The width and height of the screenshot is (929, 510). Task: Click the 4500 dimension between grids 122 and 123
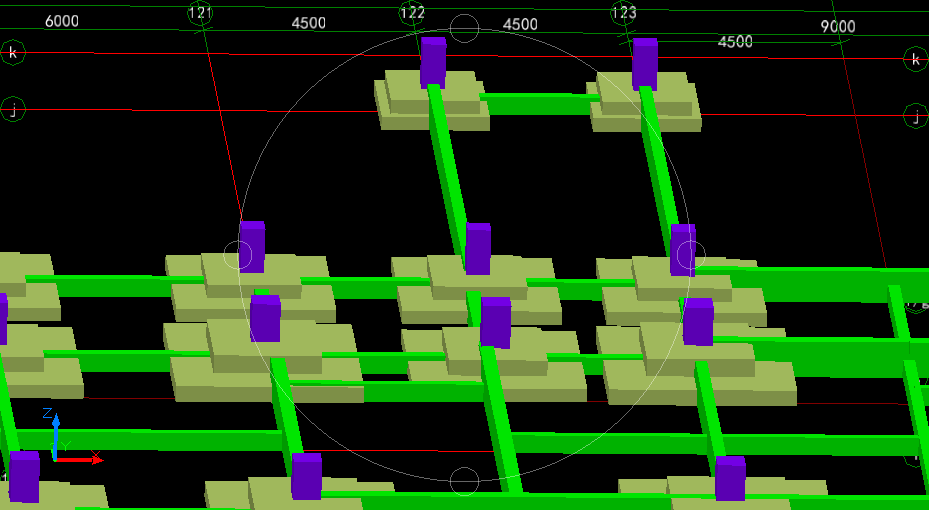[x=520, y=24]
